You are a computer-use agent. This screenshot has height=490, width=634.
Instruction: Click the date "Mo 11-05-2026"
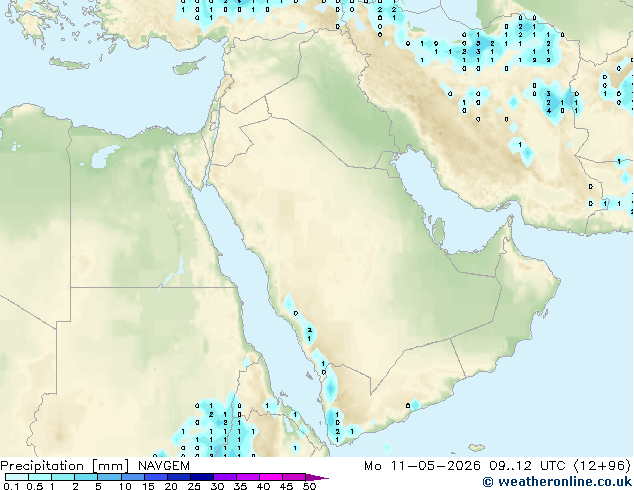click(423, 466)
